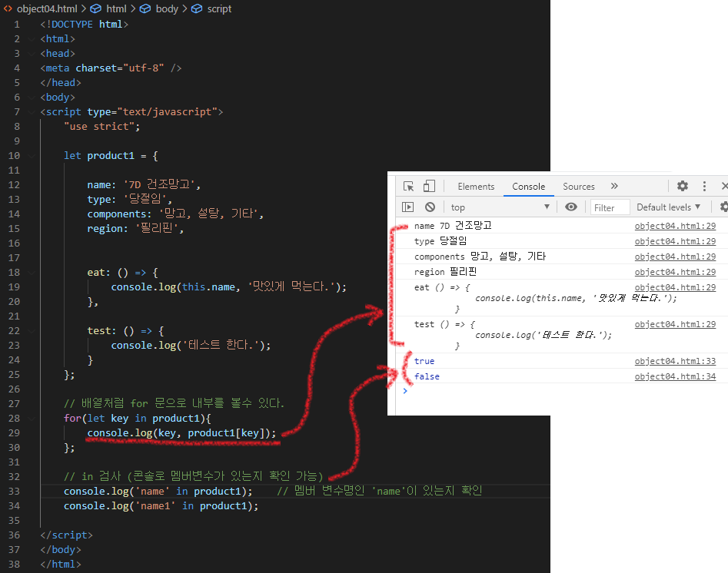The image size is (728, 573).
Task: Open the top context dropdown
Action: point(500,207)
